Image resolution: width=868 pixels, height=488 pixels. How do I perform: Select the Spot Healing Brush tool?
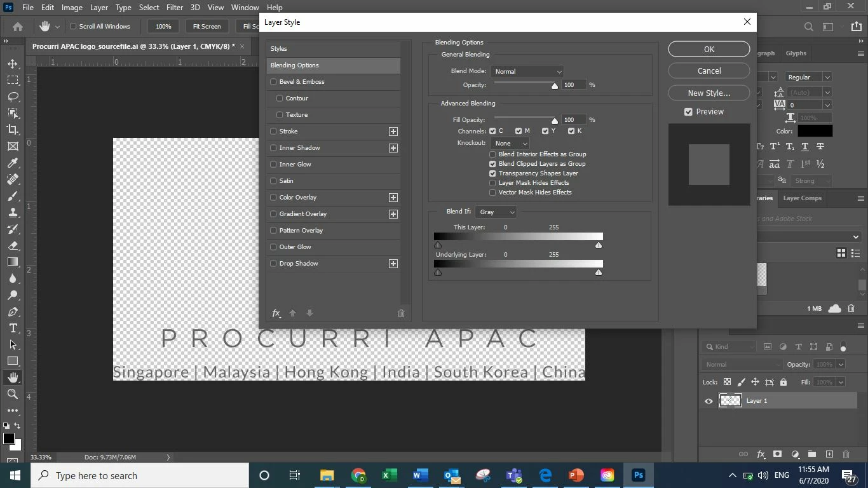(13, 179)
